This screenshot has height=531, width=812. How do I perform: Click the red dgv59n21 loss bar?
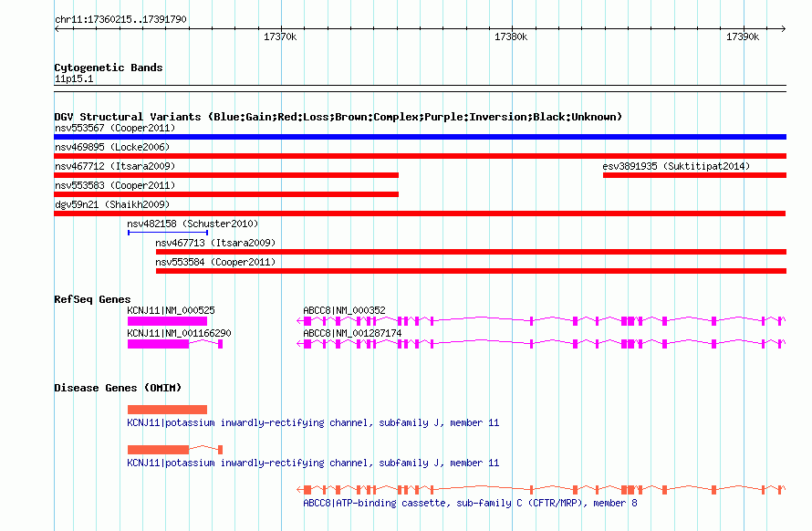[420, 213]
